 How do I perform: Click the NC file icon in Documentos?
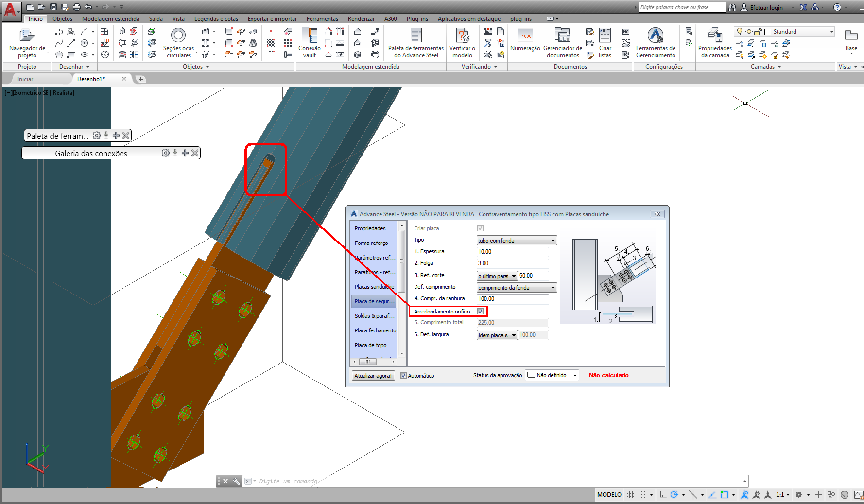pos(626,32)
